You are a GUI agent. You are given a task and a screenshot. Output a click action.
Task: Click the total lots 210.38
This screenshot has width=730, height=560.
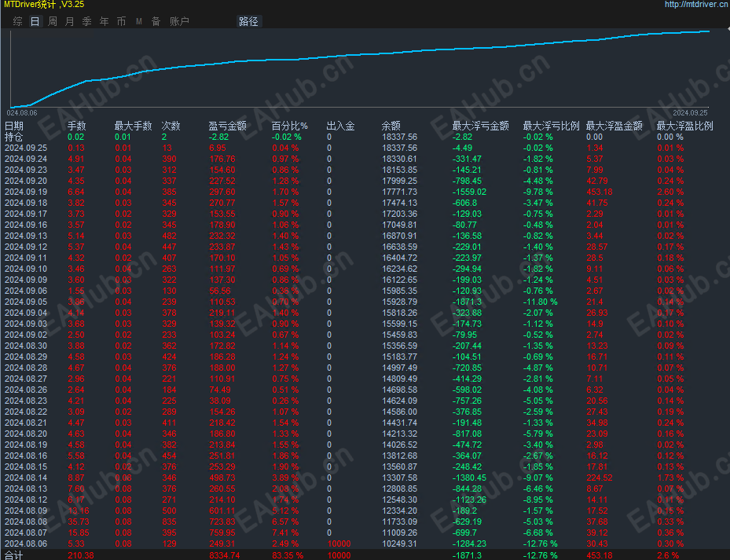(x=80, y=555)
